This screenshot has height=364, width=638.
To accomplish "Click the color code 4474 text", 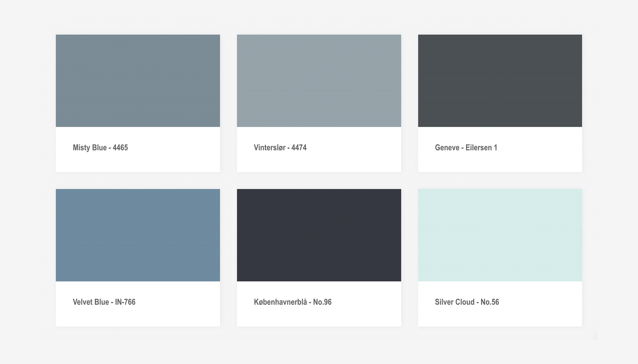I will pos(299,148).
